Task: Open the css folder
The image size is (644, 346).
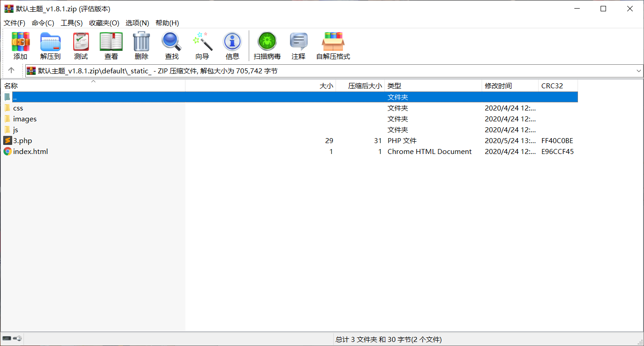Action: [x=18, y=108]
